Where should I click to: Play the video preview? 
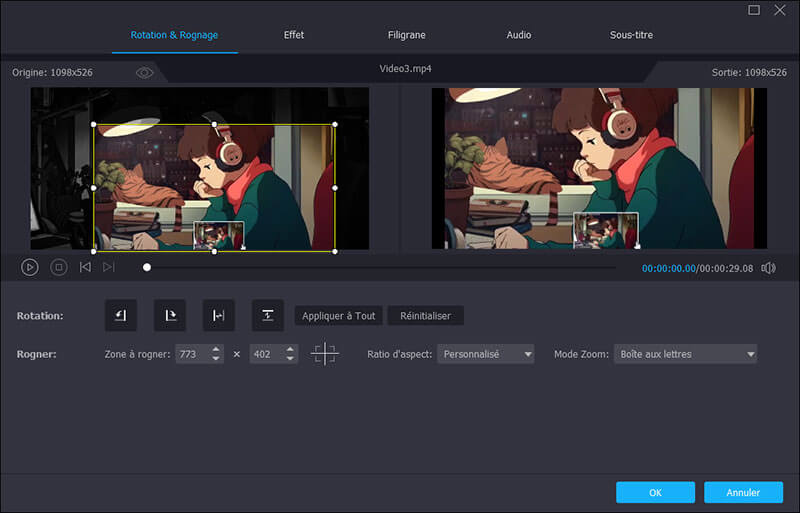click(30, 267)
